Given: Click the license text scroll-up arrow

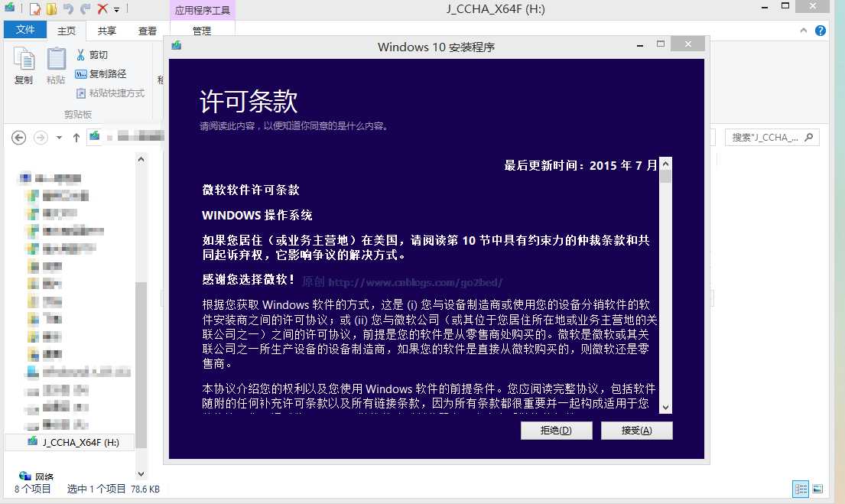Looking at the screenshot, I should [665, 164].
